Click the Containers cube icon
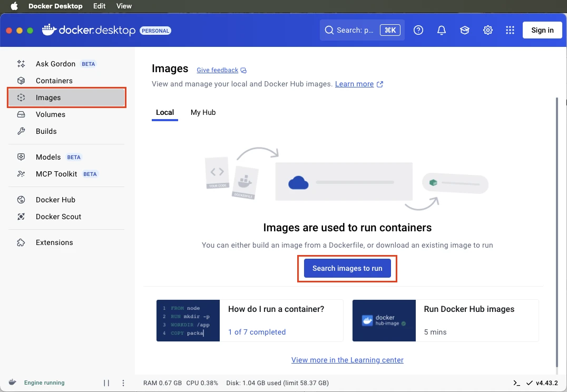 click(x=21, y=81)
